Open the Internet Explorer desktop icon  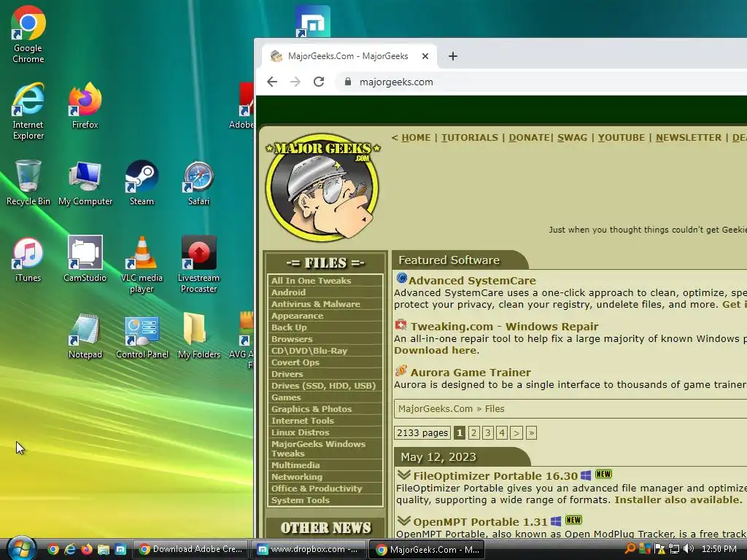[x=28, y=111]
